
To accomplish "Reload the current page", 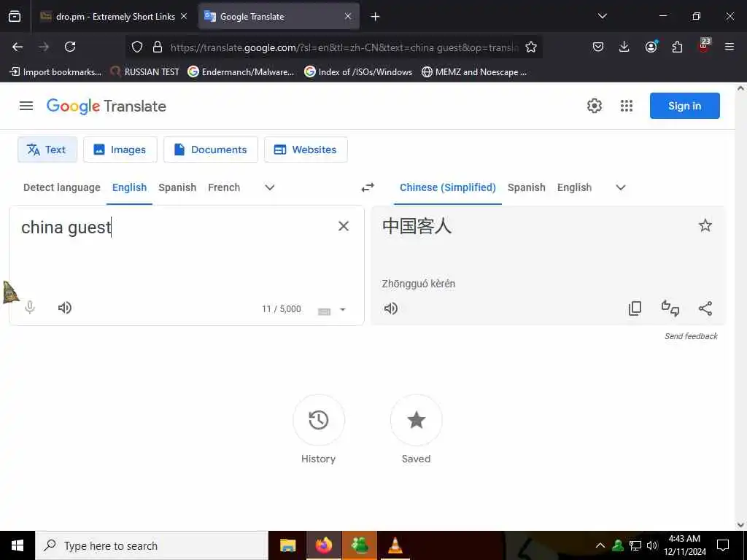I will 70,47.
